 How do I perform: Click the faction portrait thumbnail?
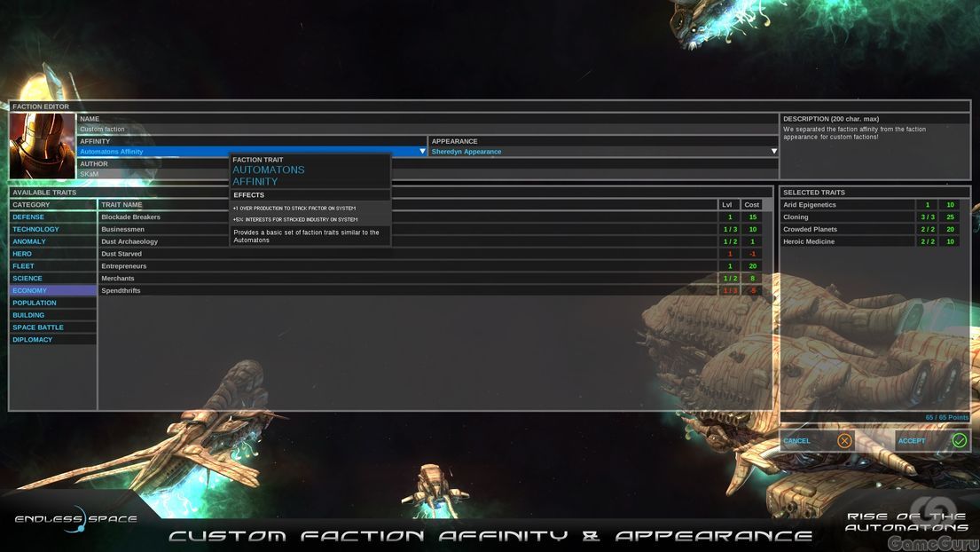click(43, 146)
